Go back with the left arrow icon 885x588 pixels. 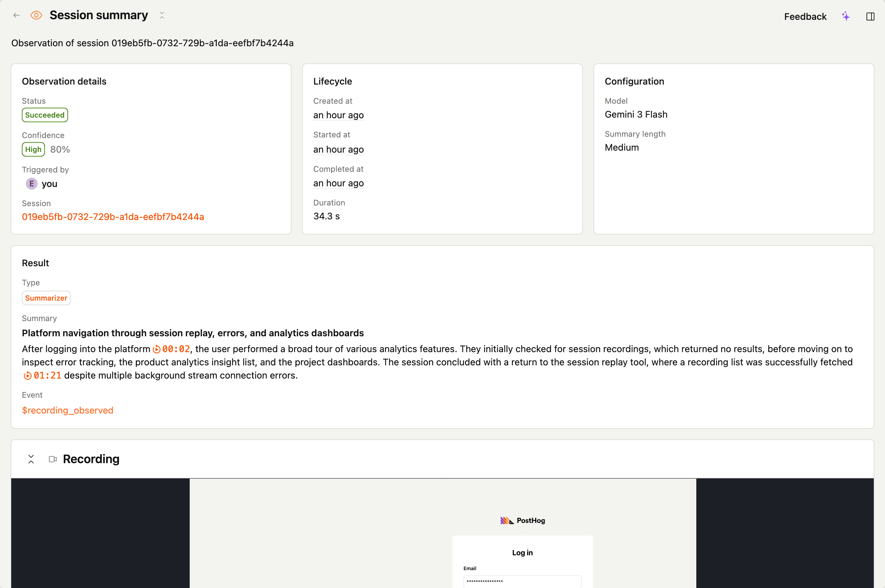tap(16, 16)
